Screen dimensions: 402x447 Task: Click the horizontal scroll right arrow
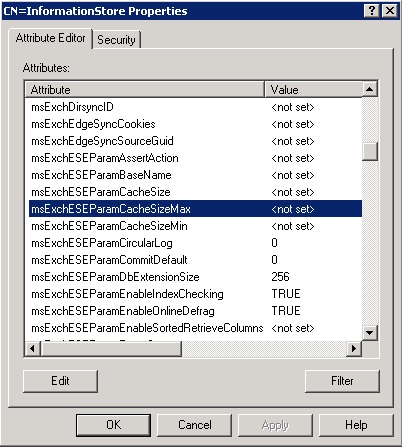tap(354, 349)
